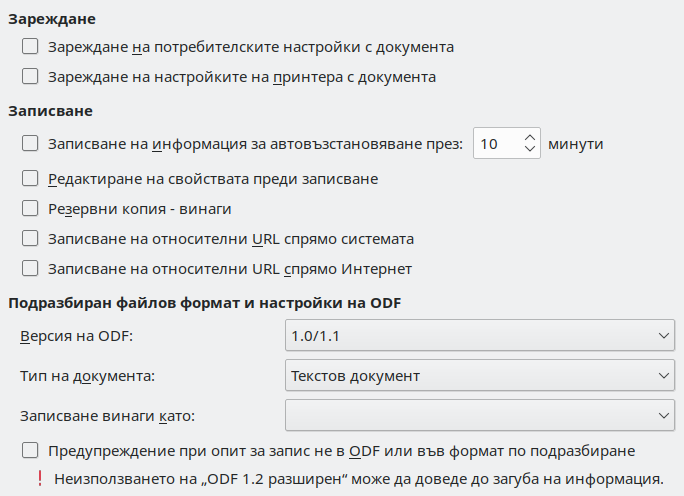Increase autorecovery minutes with up arrow
Image resolution: width=684 pixels, height=496 pixels.
coord(530,137)
